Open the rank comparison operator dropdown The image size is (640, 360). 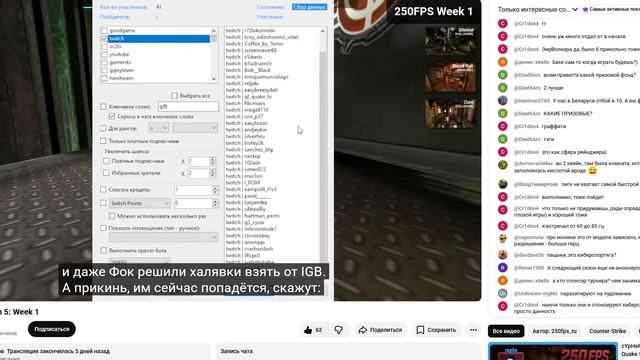click(x=158, y=128)
